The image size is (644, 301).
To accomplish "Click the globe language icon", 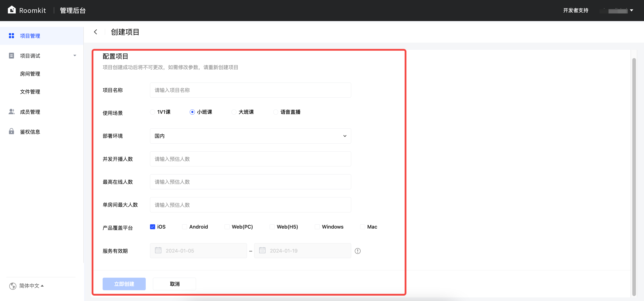I will 13,286.
